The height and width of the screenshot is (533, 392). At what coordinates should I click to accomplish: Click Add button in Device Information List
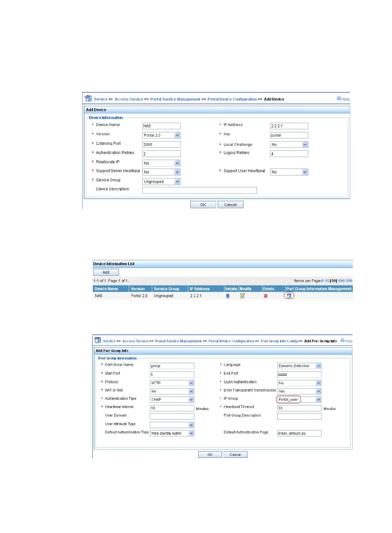point(106,272)
